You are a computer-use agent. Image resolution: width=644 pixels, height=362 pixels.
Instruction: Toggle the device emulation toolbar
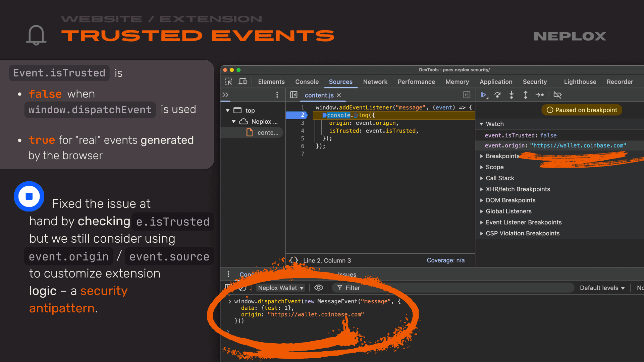coord(243,81)
